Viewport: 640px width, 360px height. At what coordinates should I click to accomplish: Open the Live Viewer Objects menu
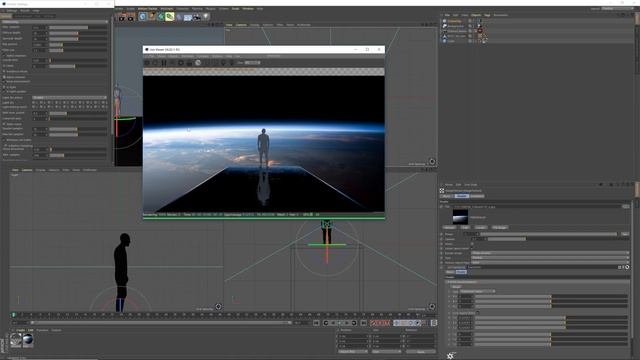173,56
